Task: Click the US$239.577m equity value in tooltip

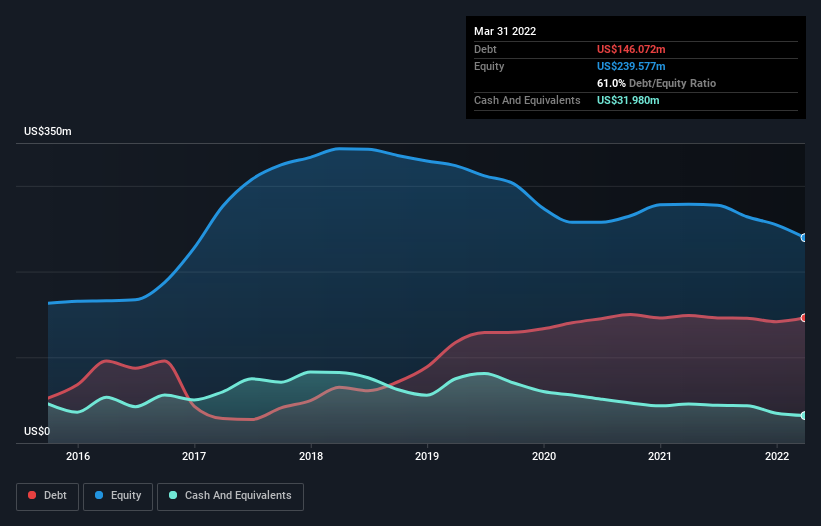Action: [x=631, y=66]
